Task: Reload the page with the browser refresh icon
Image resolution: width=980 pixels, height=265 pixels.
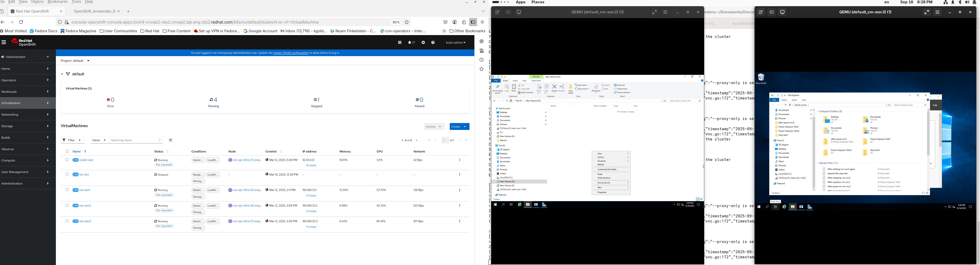Action: click(x=21, y=22)
